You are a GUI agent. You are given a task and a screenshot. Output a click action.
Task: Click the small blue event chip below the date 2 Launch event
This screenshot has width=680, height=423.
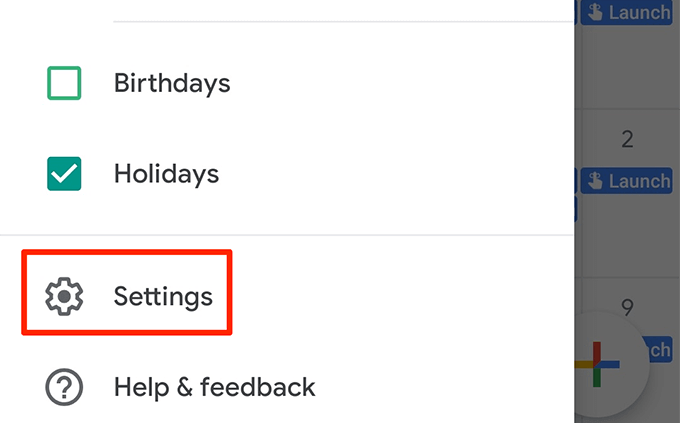tap(576, 209)
